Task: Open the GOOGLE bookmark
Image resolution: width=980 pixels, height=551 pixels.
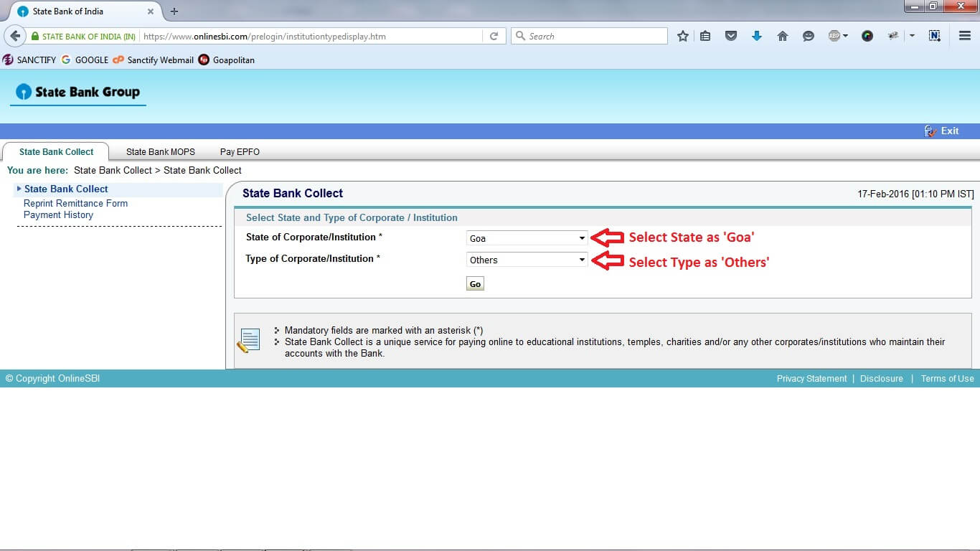Action: click(x=85, y=60)
